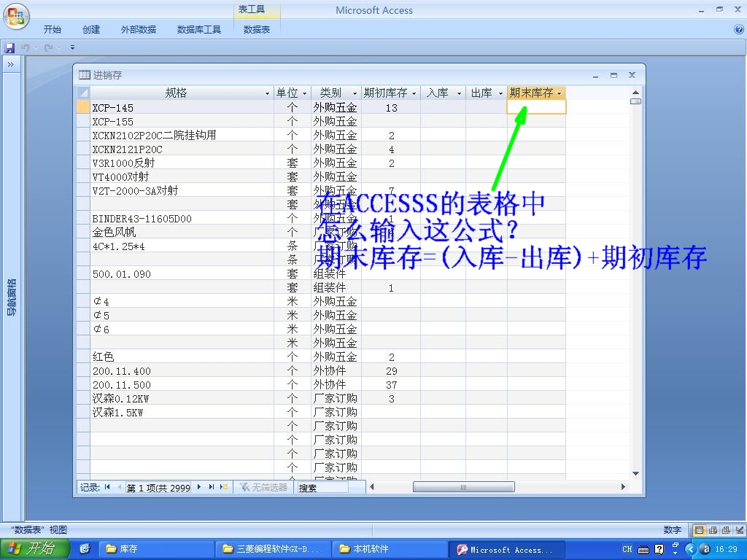747x560 pixels.
Task: Switch to 三菱编程软件GX-D taskbar button
Action: coord(272,549)
